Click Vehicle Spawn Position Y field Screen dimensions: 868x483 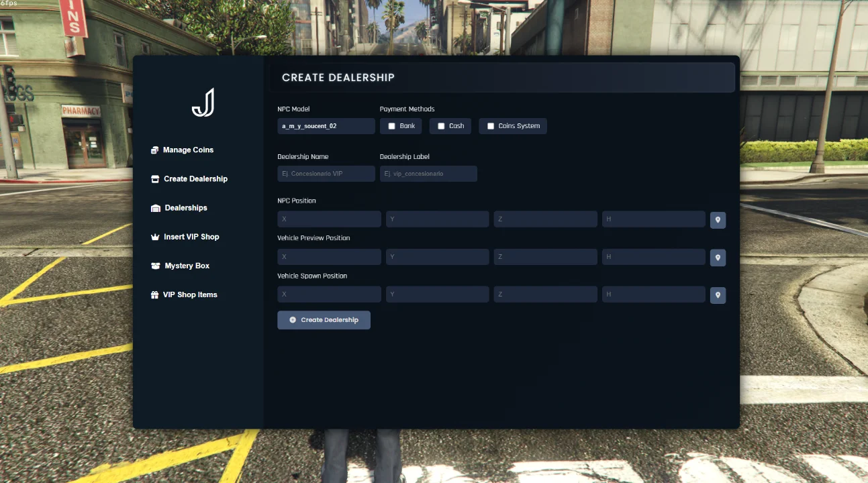click(x=437, y=294)
